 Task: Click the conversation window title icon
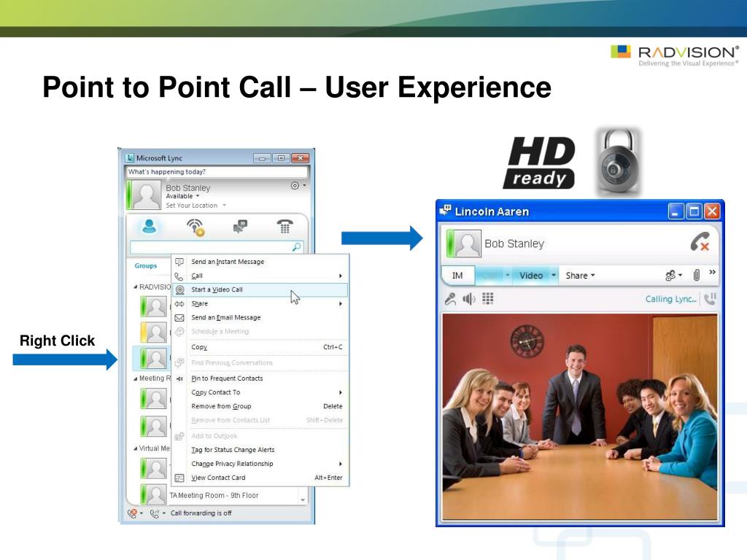point(446,211)
